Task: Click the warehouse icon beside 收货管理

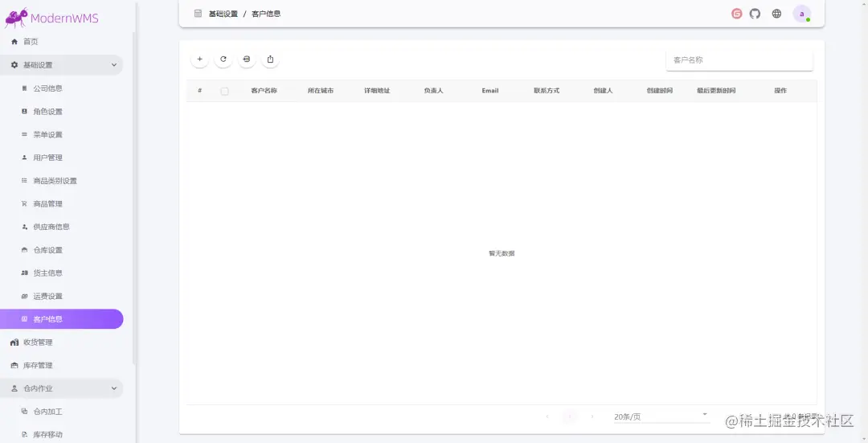Action: click(x=14, y=343)
